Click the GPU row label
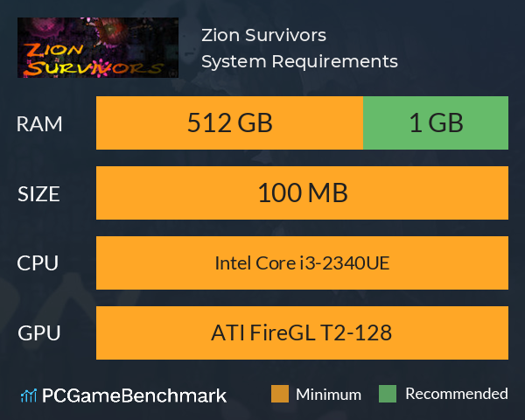The width and height of the screenshot is (525, 420). tap(39, 333)
